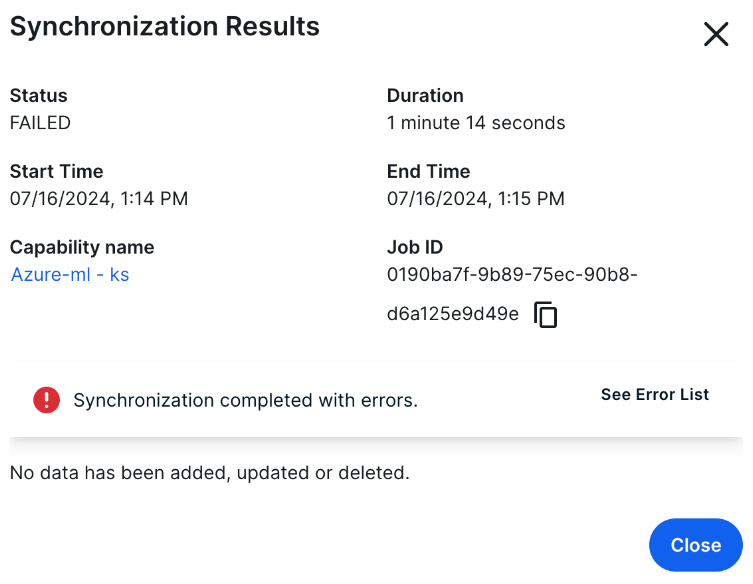This screenshot has height=584, width=753.
Task: Click the Synchronization Results title
Action: (x=165, y=27)
